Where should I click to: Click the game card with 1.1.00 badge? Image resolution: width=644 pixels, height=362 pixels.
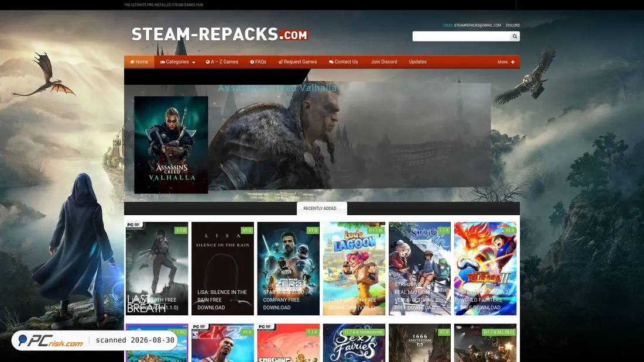157,343
